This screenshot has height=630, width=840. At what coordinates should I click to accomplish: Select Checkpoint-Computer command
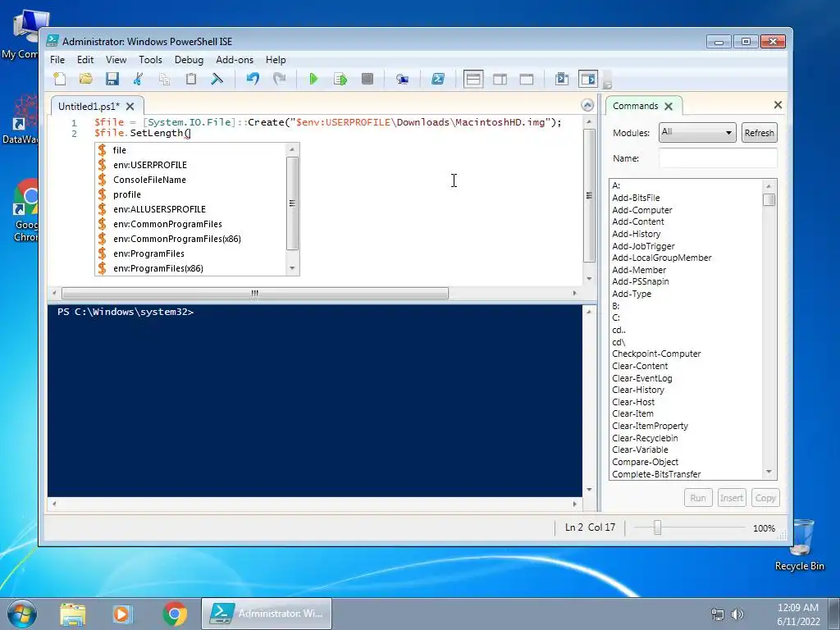click(x=656, y=354)
